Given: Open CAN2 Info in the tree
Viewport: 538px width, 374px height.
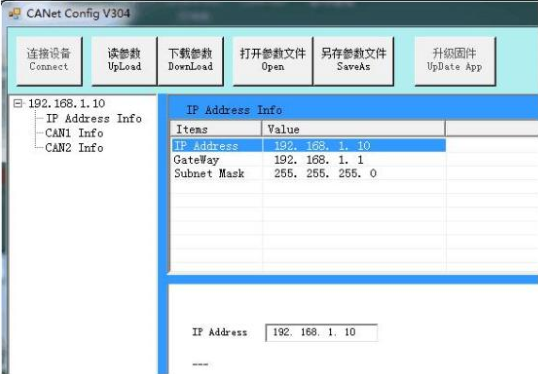Looking at the screenshot, I should [x=74, y=148].
